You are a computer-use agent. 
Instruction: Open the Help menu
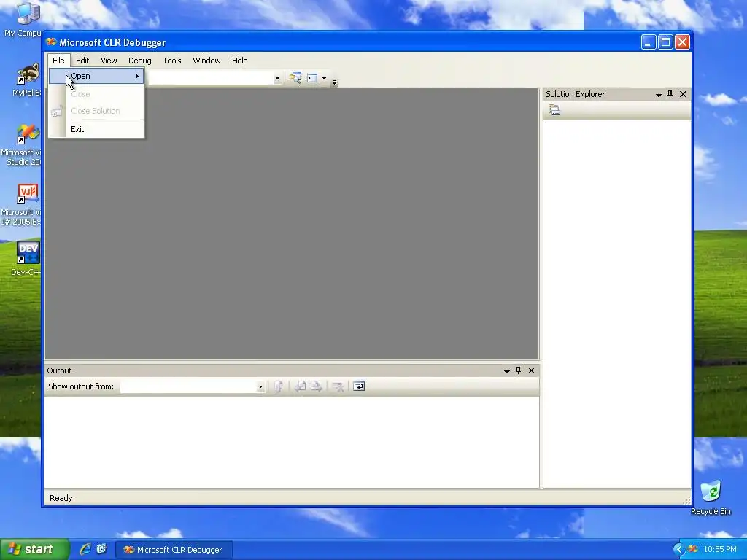[239, 61]
